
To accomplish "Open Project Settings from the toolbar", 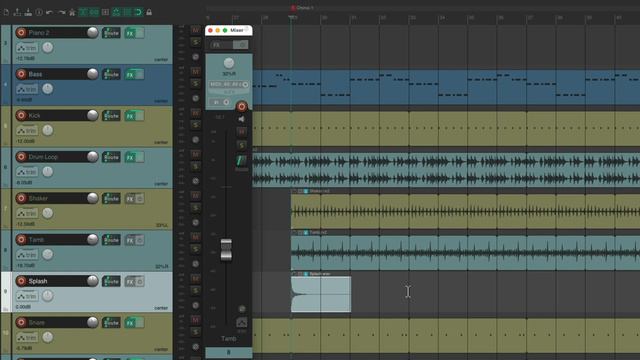I will pos(39,12).
